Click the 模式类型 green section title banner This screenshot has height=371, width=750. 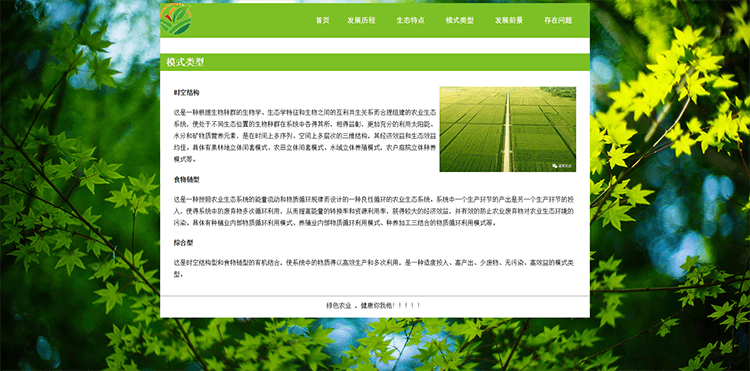375,62
